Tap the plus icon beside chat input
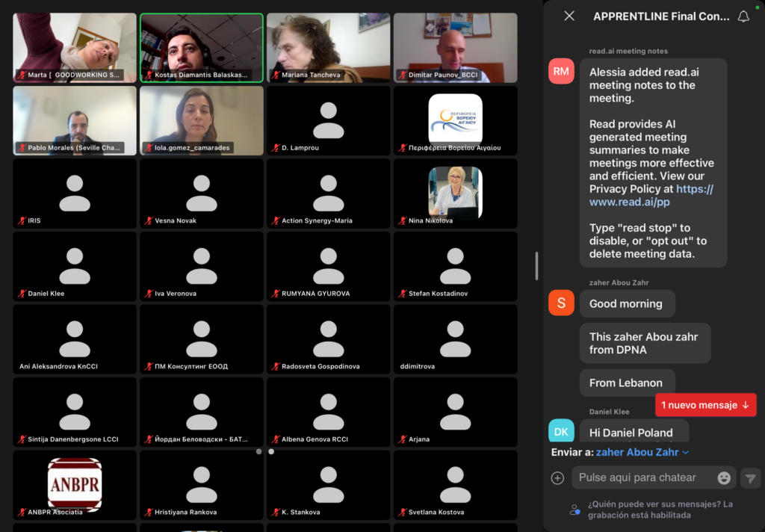Viewport: 765px width, 532px height. coord(557,477)
